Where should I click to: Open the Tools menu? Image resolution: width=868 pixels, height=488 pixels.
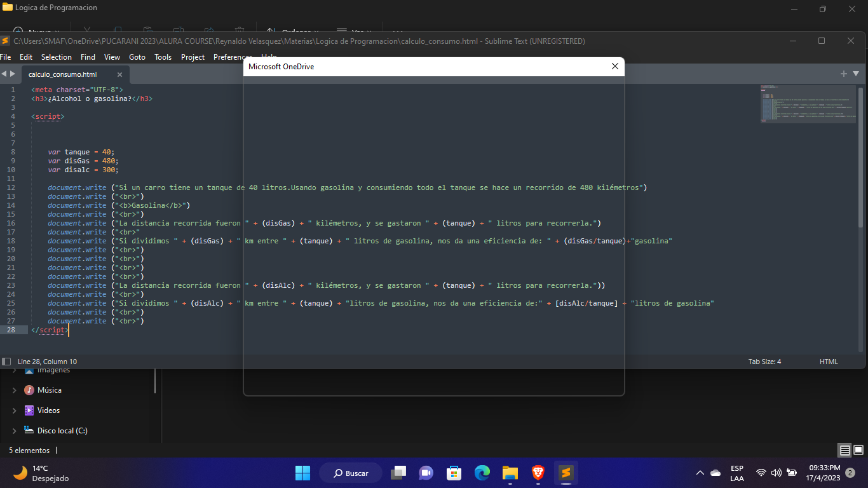click(x=163, y=57)
